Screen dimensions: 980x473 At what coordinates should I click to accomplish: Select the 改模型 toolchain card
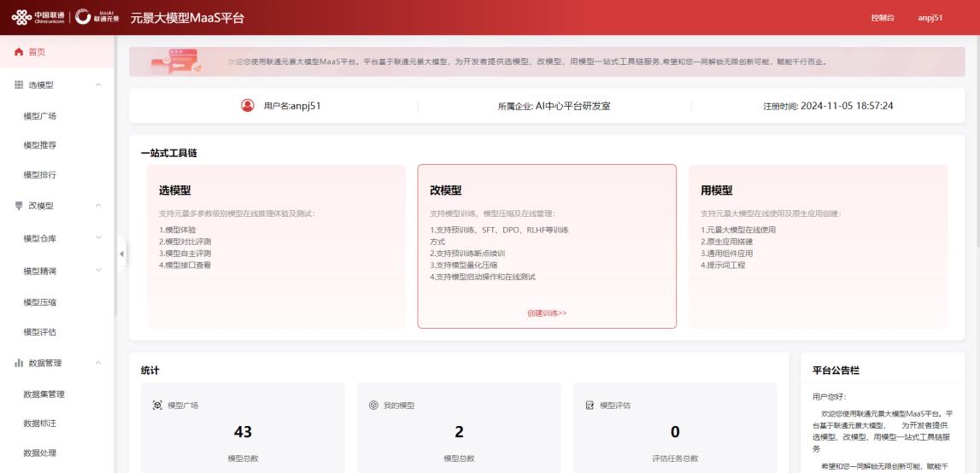(547, 246)
